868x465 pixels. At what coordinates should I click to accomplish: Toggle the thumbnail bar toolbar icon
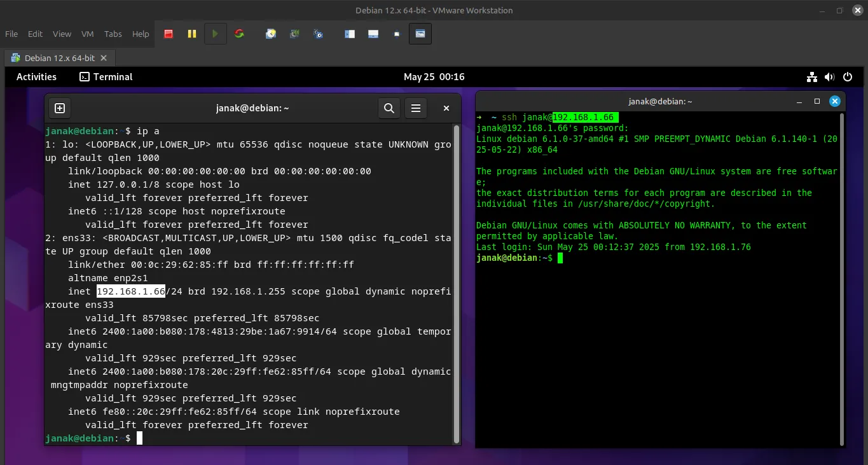[373, 34]
